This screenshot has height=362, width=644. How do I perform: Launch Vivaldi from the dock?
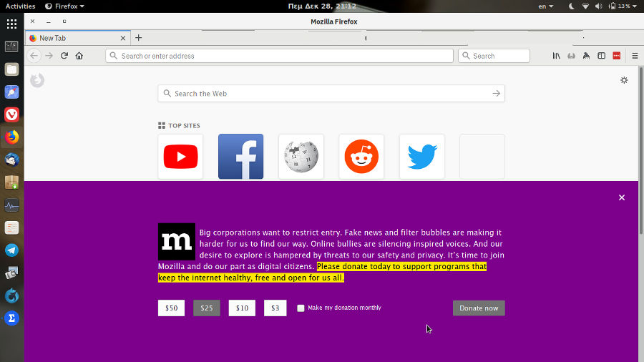[12, 114]
